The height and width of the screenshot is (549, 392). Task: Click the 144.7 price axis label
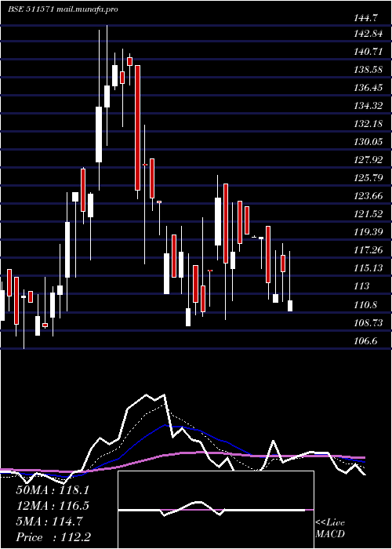click(365, 16)
